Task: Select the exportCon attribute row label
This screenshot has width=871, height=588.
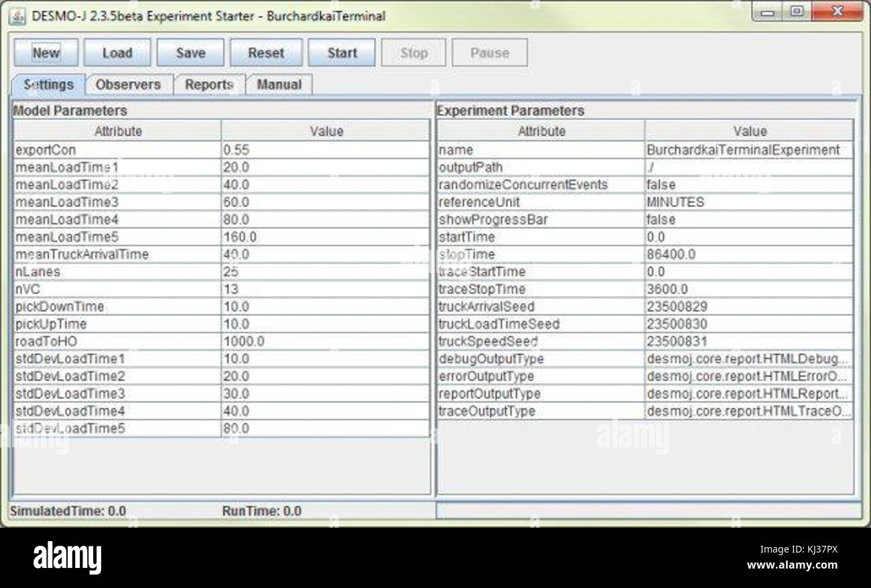Action: 46,150
